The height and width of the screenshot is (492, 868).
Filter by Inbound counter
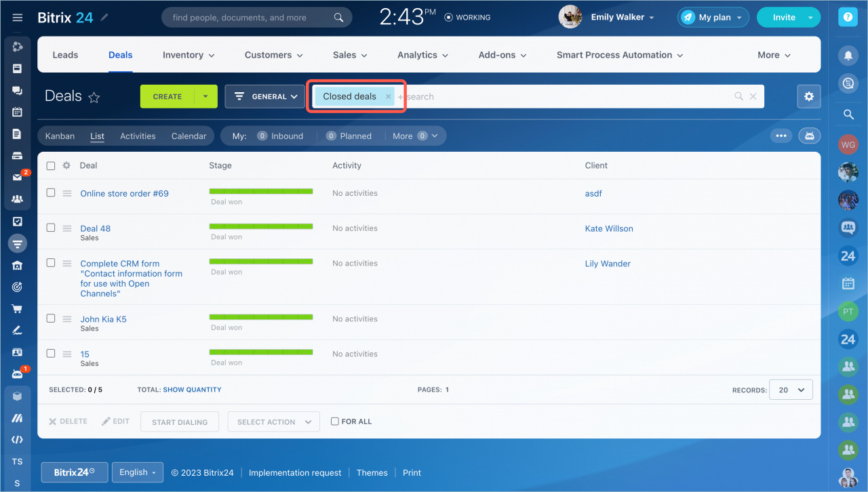point(280,136)
